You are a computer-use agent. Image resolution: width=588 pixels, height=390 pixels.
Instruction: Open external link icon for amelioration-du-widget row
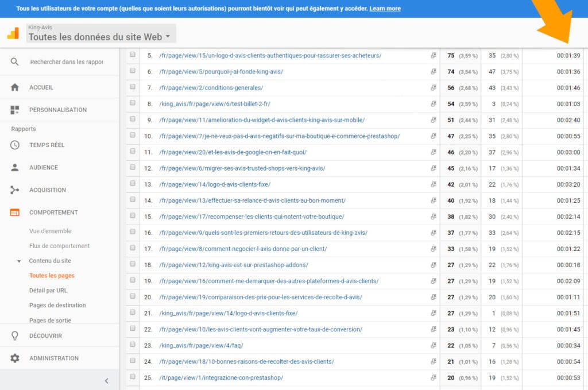[434, 119]
